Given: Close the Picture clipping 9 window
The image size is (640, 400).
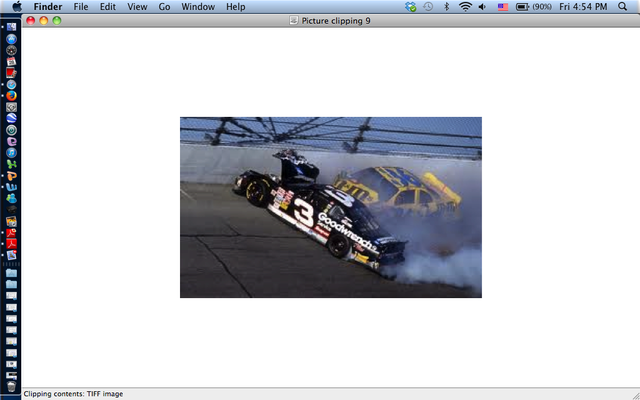Looking at the screenshot, I should [x=31, y=20].
